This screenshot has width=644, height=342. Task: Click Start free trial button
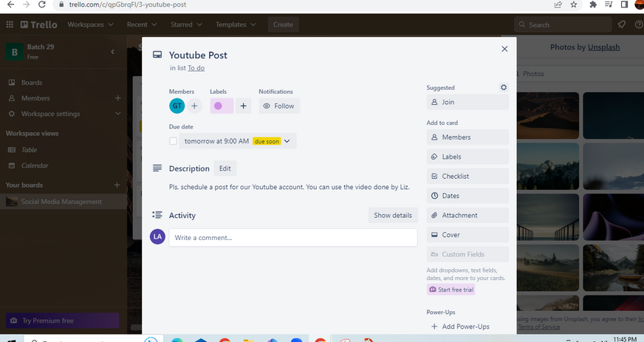tap(451, 290)
